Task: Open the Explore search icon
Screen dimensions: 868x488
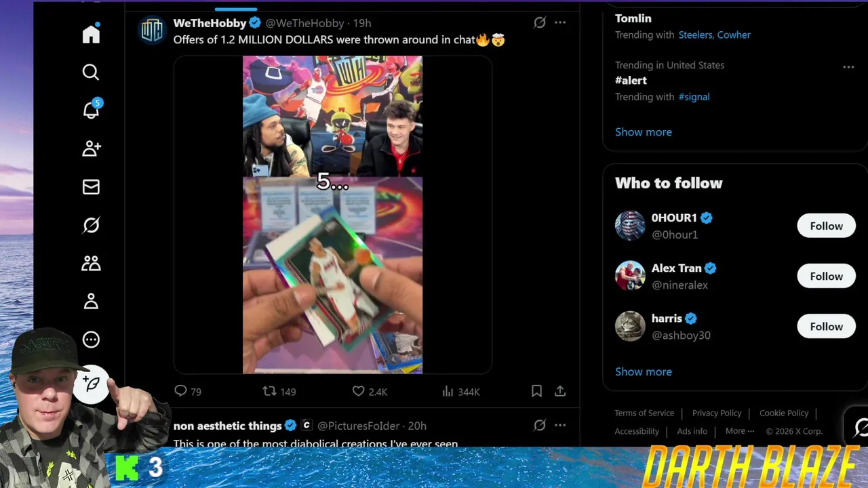Action: point(91,72)
